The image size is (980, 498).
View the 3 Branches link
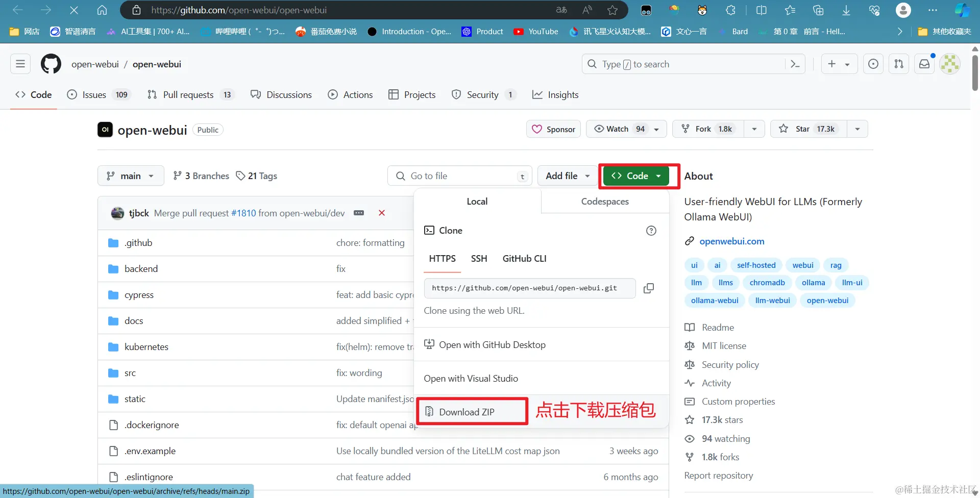[201, 176]
